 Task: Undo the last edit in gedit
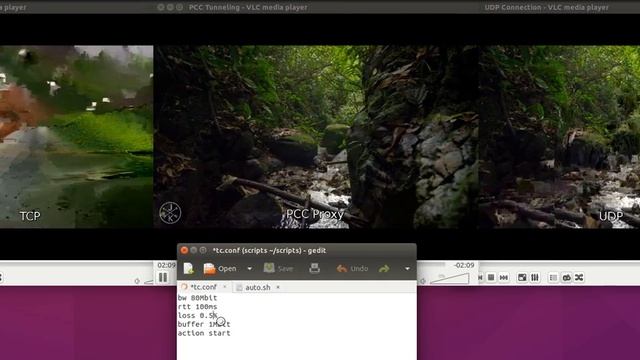pyautogui.click(x=353, y=269)
